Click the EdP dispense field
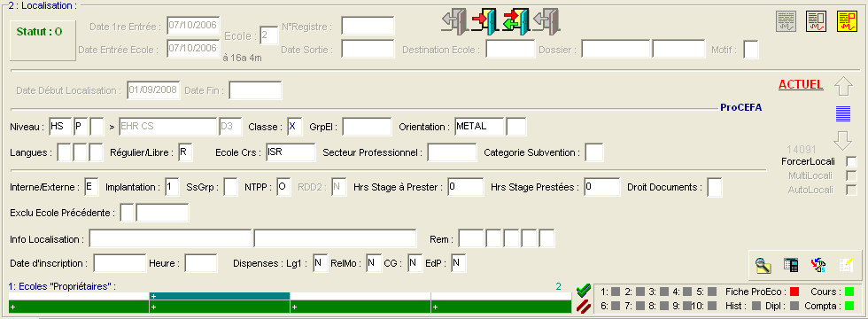Screen dimensions: 868x319 (459, 263)
